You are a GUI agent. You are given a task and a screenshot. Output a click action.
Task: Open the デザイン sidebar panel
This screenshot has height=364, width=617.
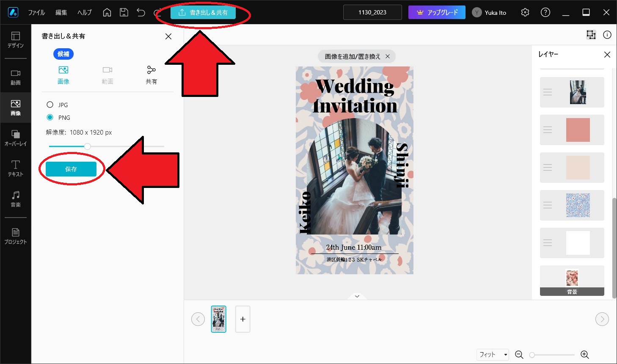(15, 40)
